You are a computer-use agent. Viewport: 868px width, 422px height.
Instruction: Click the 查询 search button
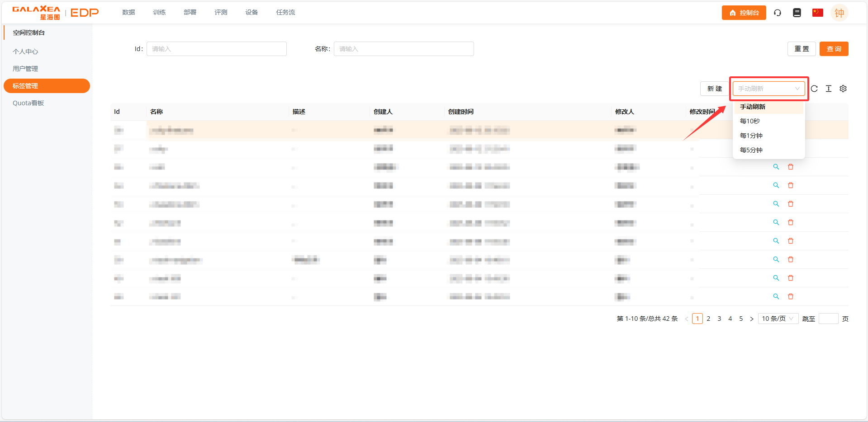coord(834,49)
